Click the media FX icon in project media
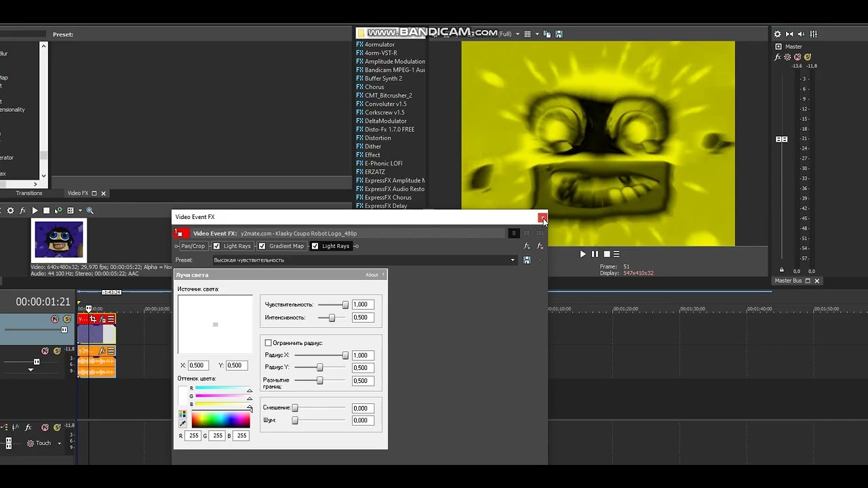 click(x=22, y=211)
